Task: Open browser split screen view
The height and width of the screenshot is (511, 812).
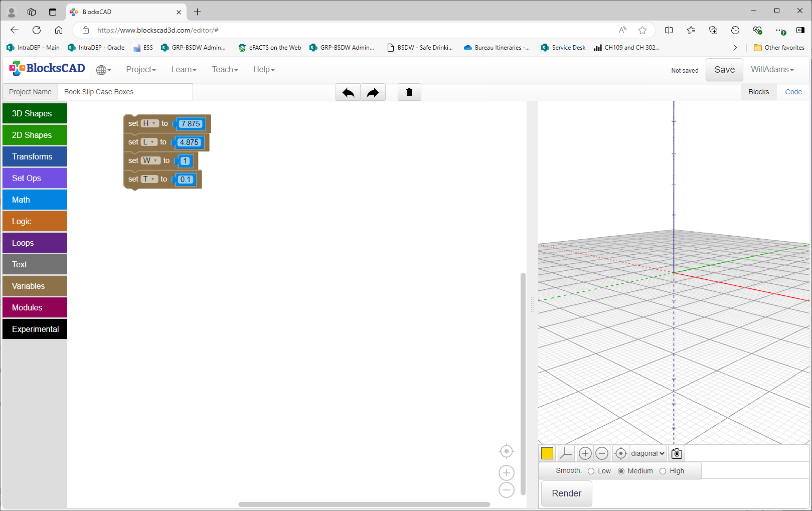Action: pos(669,30)
